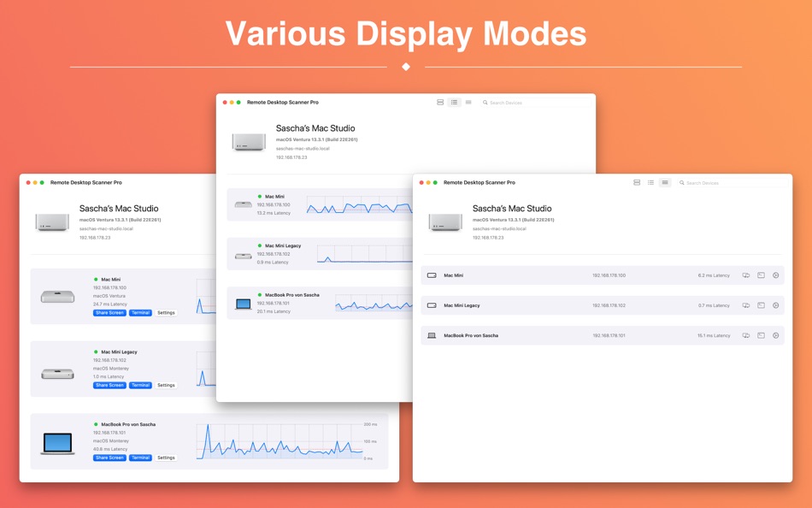812x508 pixels.
Task: Click MacBook thumbnail in the 20.1 ms latency row
Action: (244, 304)
